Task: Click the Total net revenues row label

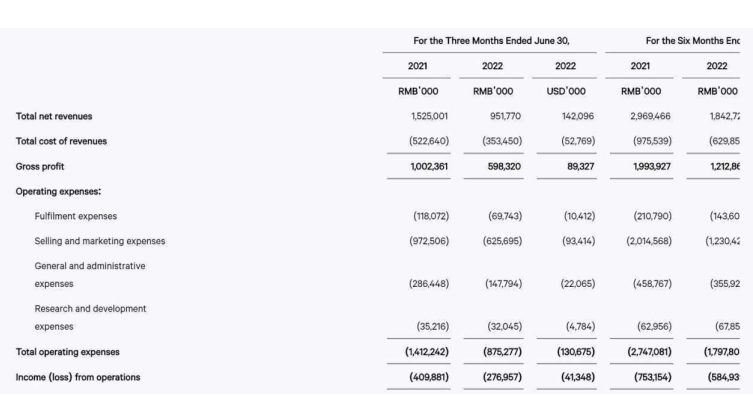Action: pos(54,116)
